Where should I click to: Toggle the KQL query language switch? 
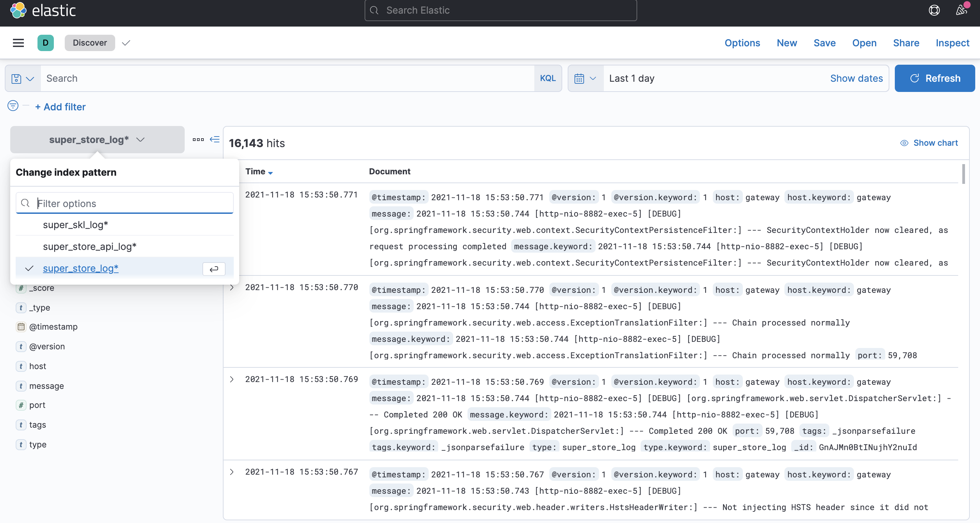point(548,78)
